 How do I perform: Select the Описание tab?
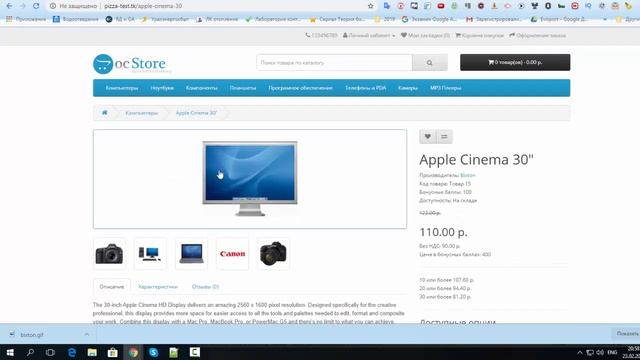pos(112,287)
